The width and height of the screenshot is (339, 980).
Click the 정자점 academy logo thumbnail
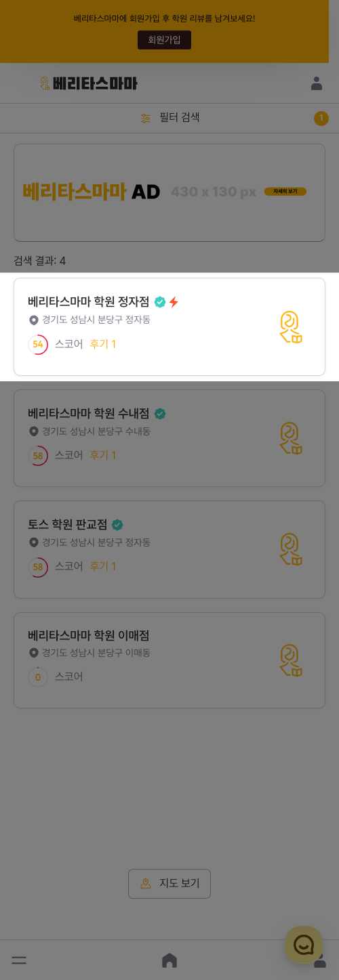[291, 327]
